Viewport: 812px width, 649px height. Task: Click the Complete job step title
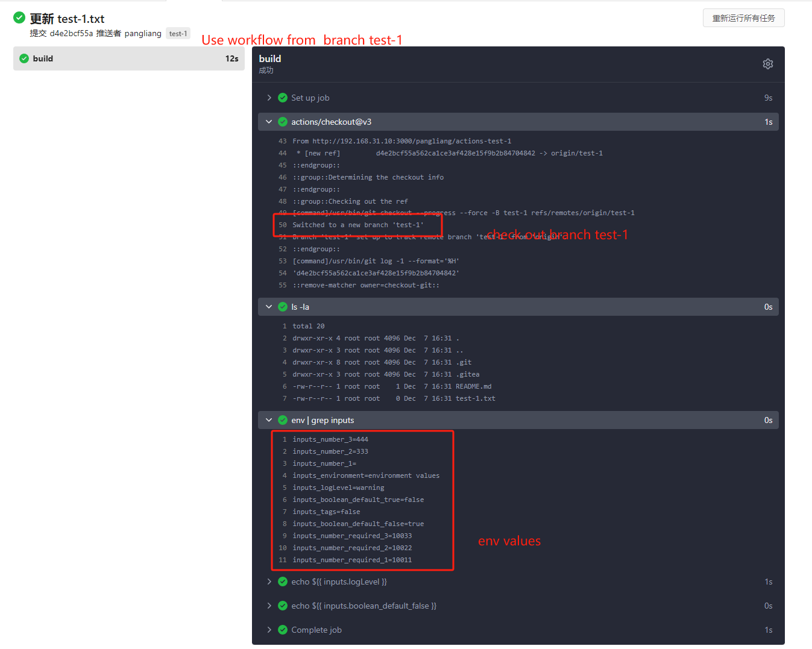[x=316, y=630]
